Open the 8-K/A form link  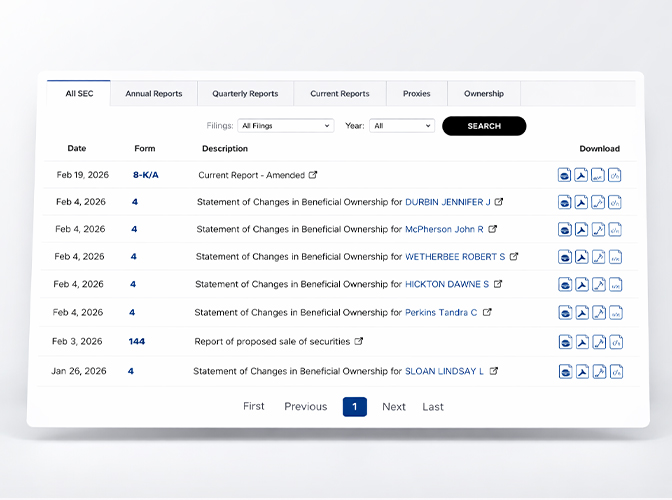tap(146, 175)
